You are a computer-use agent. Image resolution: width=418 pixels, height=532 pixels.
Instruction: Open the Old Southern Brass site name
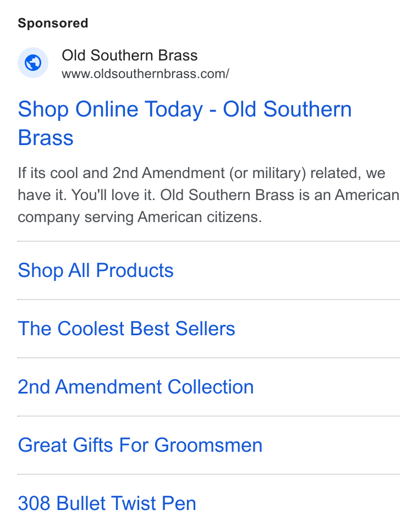[x=129, y=56]
